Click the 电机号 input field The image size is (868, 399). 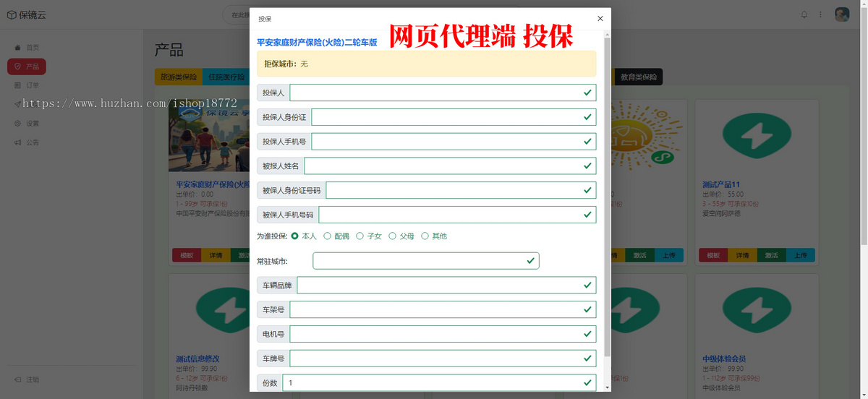[443, 334]
